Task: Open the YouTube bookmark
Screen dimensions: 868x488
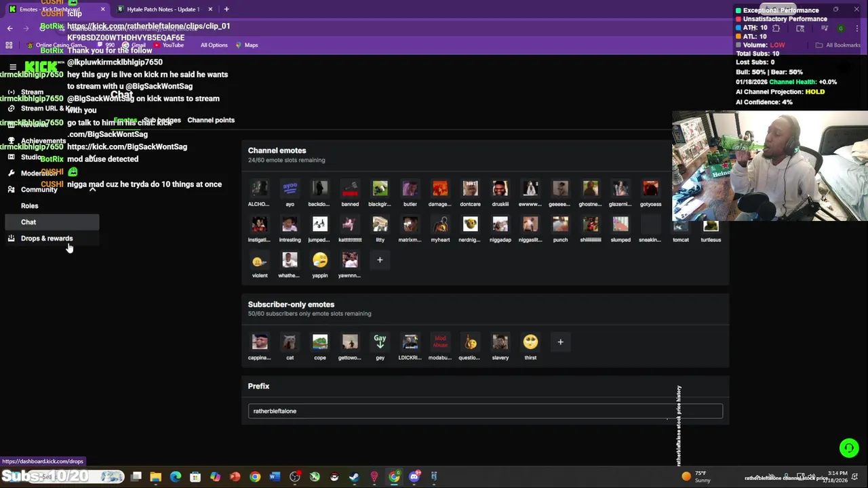Action: coord(169,45)
